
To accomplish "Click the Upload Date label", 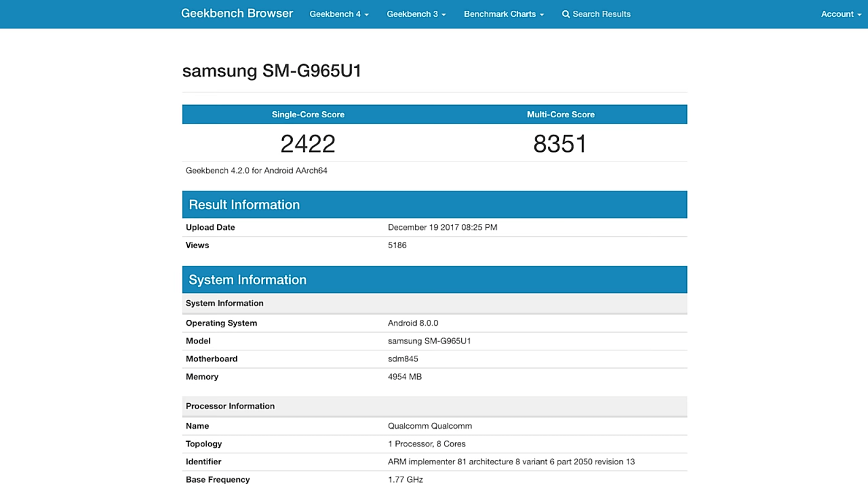I will (210, 227).
